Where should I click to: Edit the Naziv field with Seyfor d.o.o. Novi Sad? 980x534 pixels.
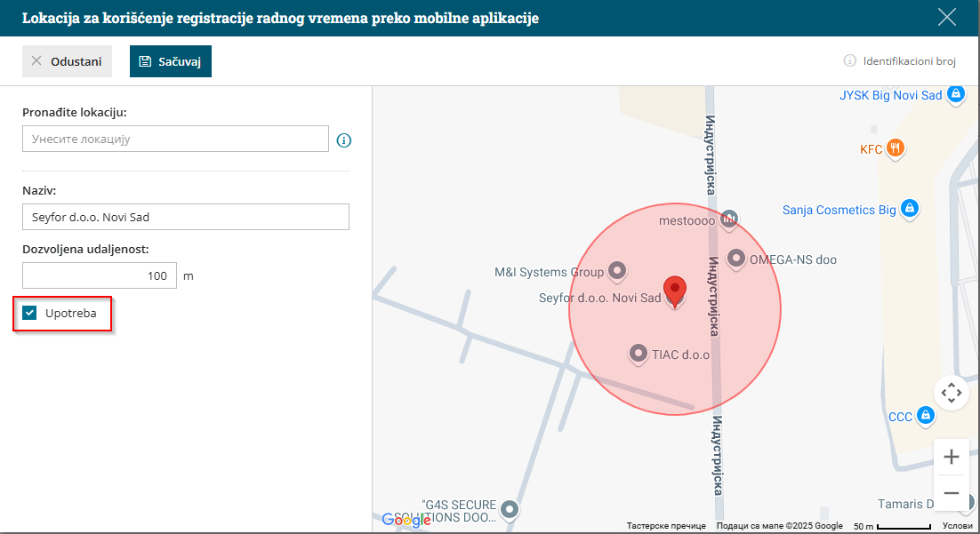[186, 217]
